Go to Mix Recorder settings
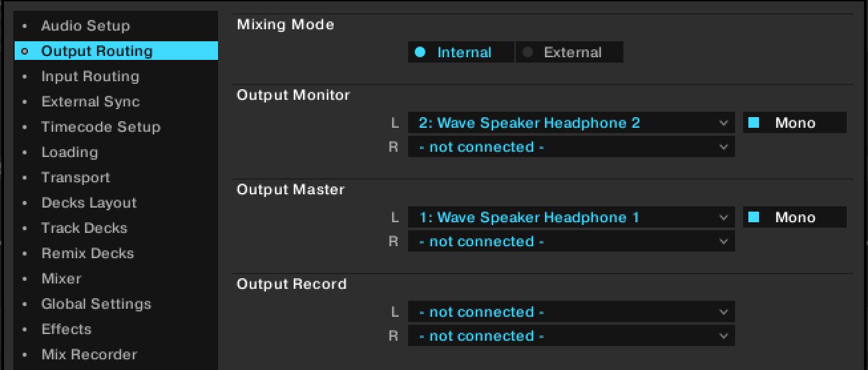Image resolution: width=868 pixels, height=370 pixels. [x=89, y=355]
